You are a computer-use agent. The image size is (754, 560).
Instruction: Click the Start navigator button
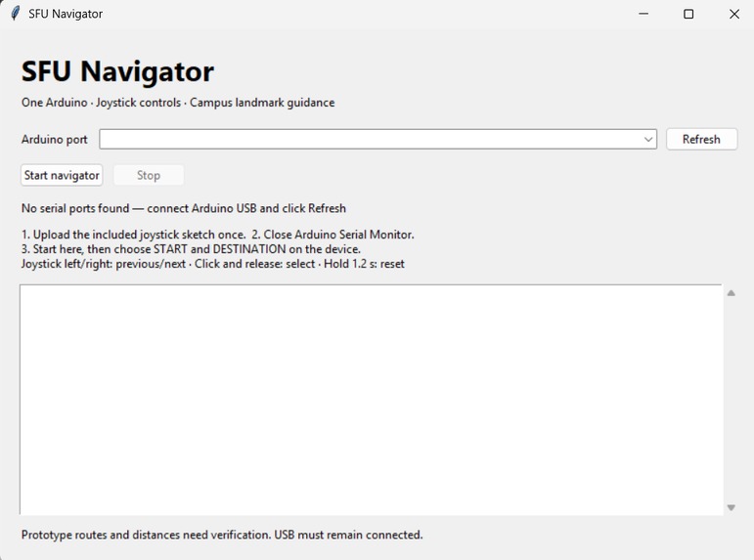62,175
